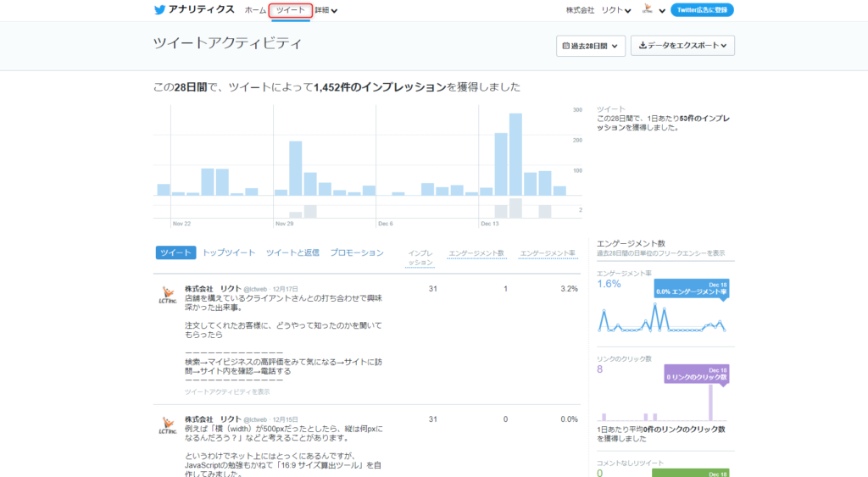Click the 1,452件のインプレッション headline text
This screenshot has height=477, width=868.
click(x=380, y=87)
